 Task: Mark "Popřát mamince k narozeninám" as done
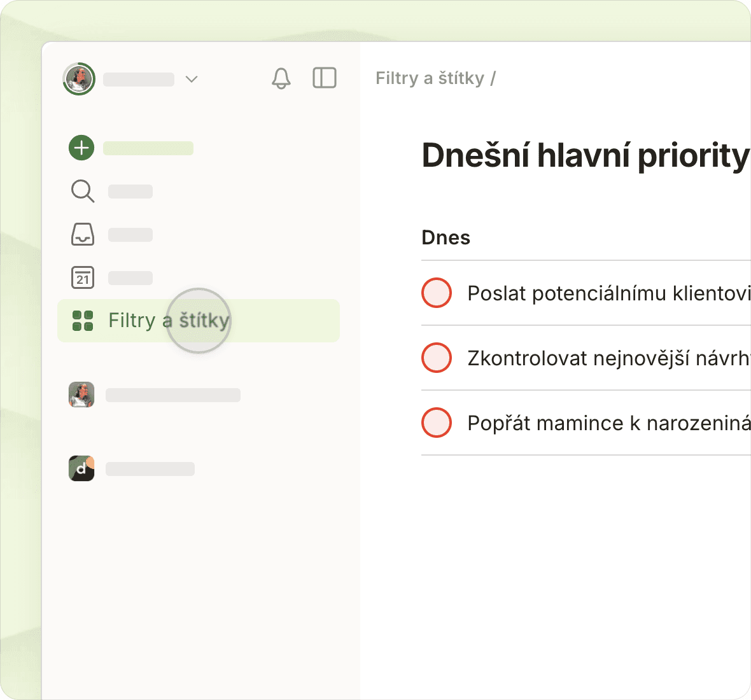(437, 423)
